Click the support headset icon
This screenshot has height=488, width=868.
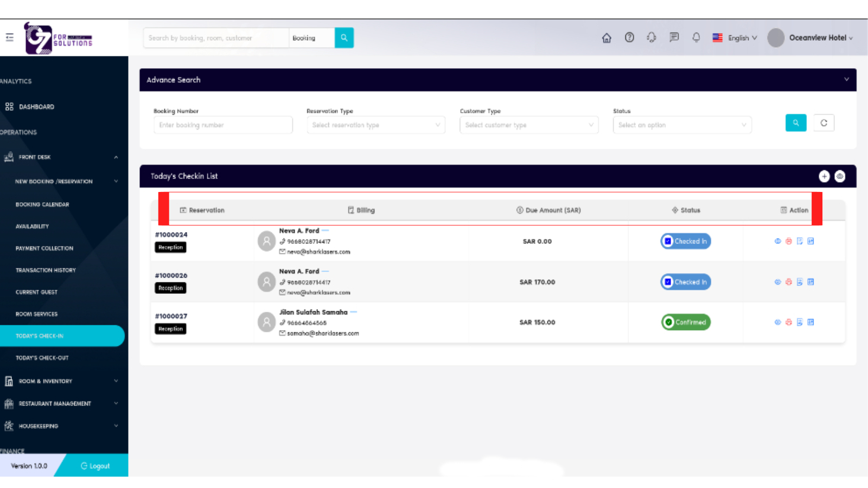click(652, 37)
